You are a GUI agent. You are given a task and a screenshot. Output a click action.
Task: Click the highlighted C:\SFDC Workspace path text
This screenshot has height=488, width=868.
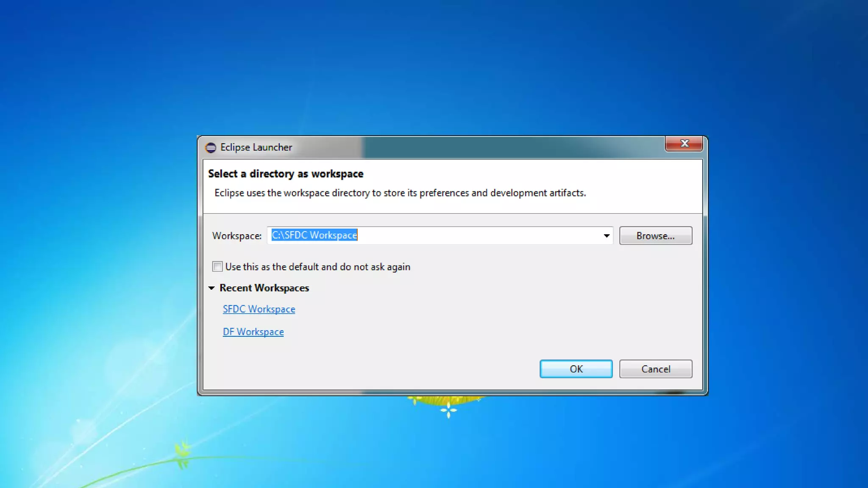pyautogui.click(x=314, y=235)
